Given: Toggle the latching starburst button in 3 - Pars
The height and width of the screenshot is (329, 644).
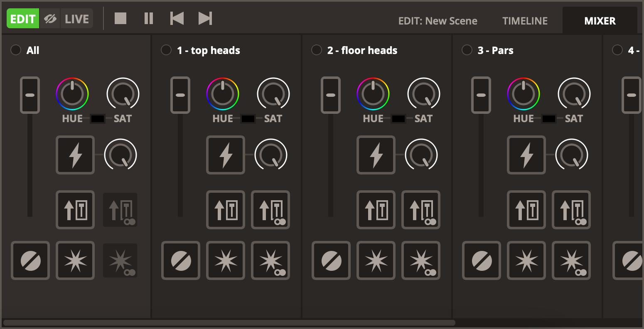Looking at the screenshot, I should click(571, 261).
